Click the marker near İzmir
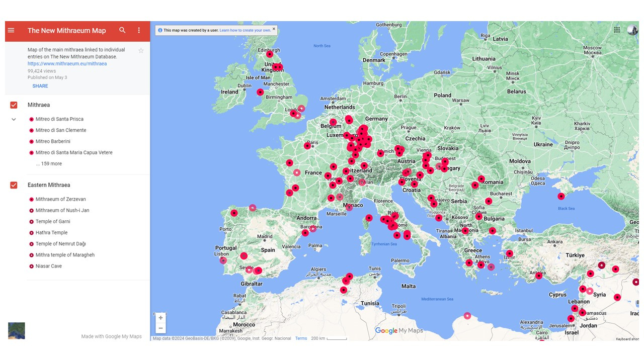 click(x=510, y=253)
